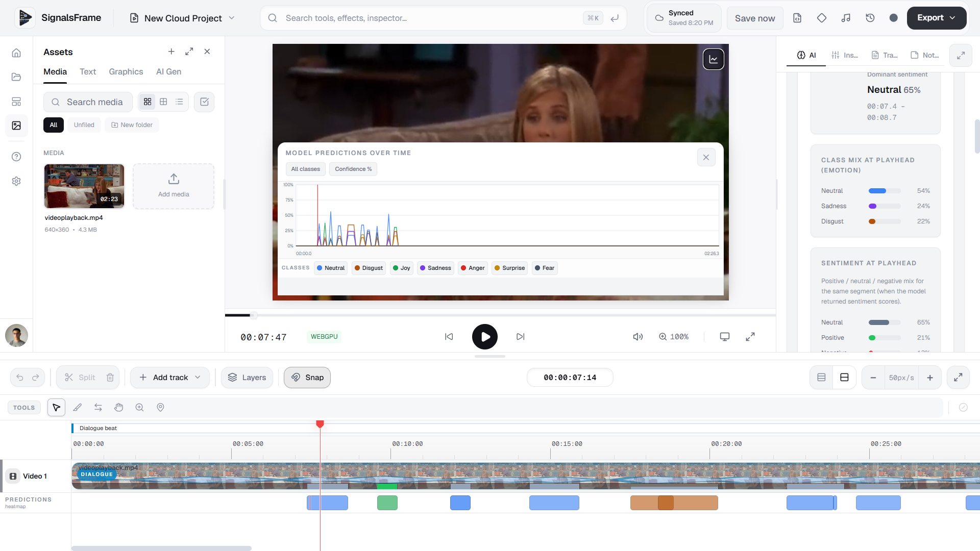Expand the timeline panel fullscreen
This screenshot has width=980, height=551.
[958, 378]
